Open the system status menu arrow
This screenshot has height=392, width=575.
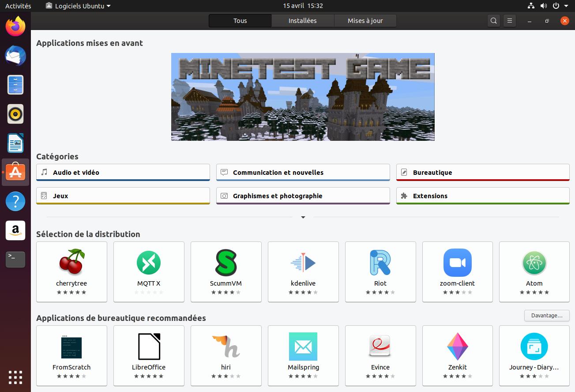[566, 6]
